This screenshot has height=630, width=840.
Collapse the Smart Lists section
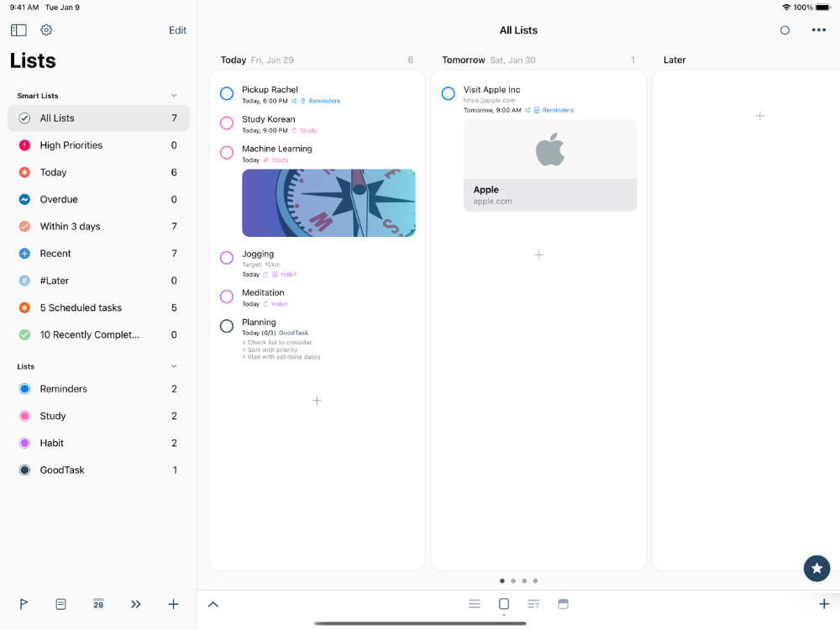(x=174, y=96)
